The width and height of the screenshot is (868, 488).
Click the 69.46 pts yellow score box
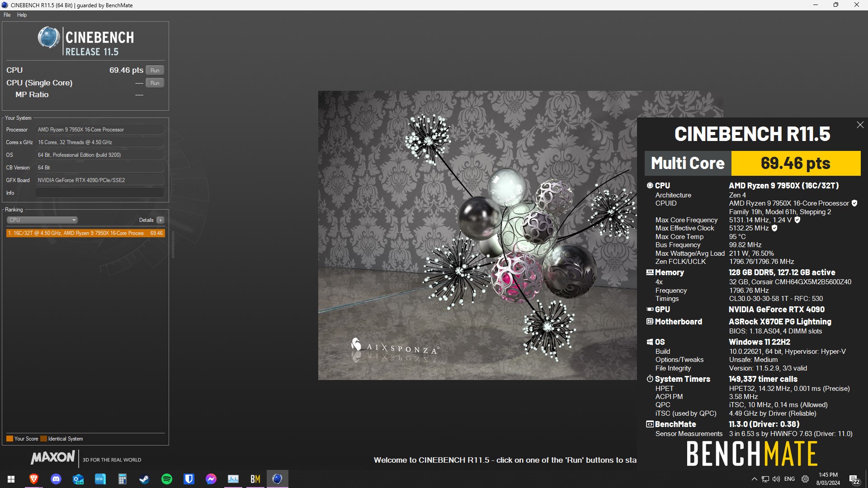tap(796, 163)
